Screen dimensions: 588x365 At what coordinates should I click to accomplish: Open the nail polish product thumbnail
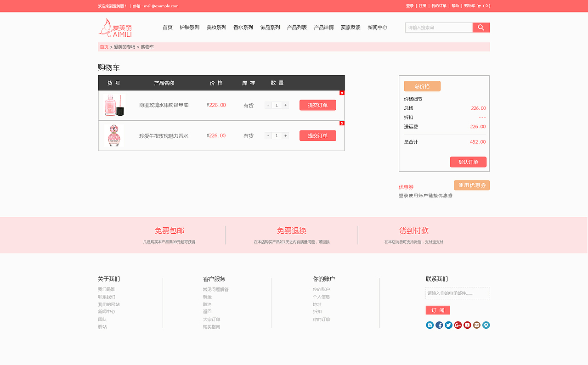coord(114,105)
